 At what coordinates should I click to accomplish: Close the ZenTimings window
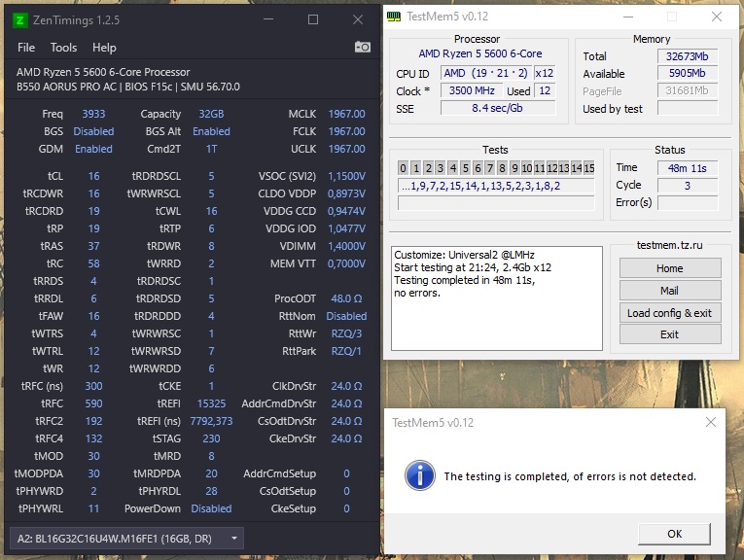point(358,19)
